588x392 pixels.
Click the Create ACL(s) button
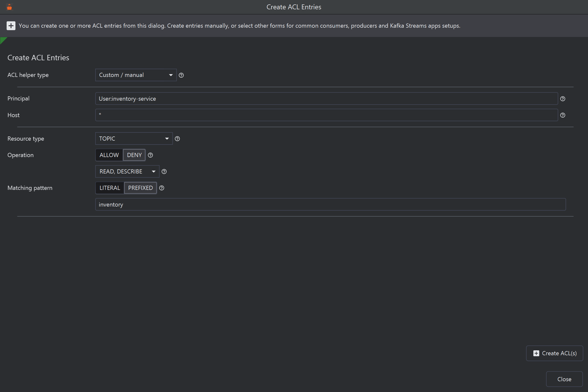tap(554, 353)
